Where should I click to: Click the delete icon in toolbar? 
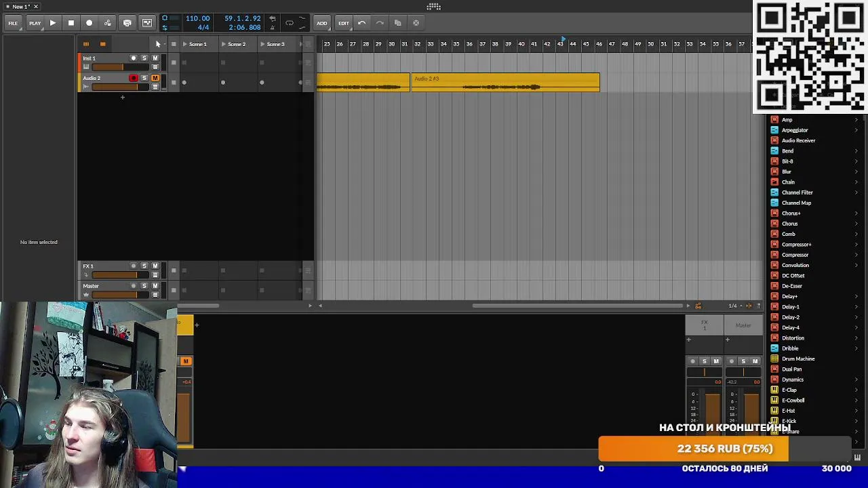click(x=416, y=23)
